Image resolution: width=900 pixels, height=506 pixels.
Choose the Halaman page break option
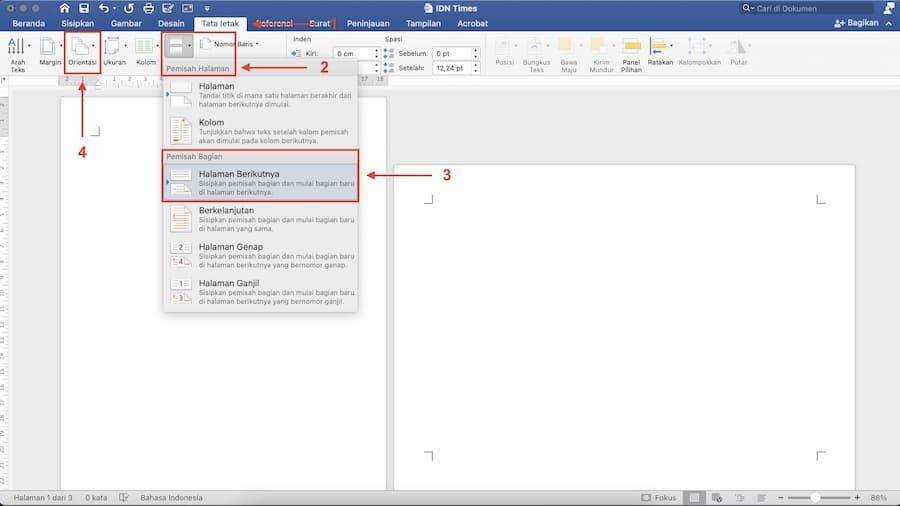pos(260,95)
